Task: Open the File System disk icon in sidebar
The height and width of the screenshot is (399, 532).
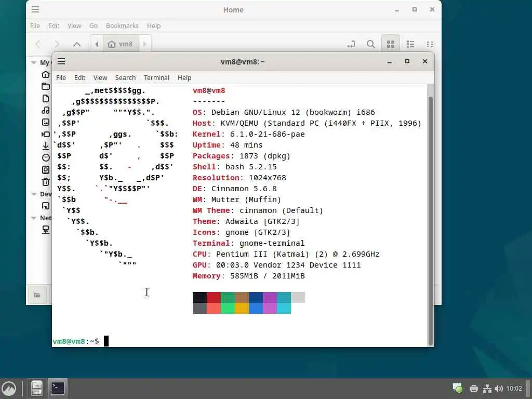Action: coord(46,170)
